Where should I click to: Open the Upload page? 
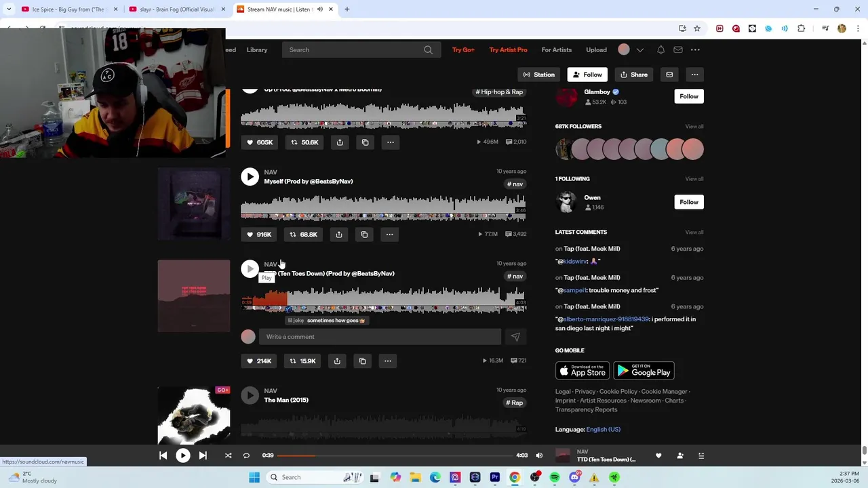tap(597, 49)
